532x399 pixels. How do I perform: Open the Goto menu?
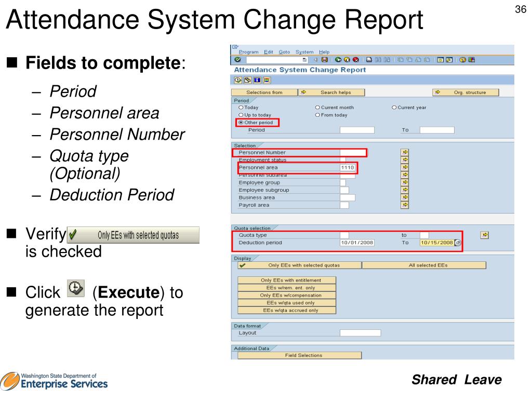click(284, 52)
